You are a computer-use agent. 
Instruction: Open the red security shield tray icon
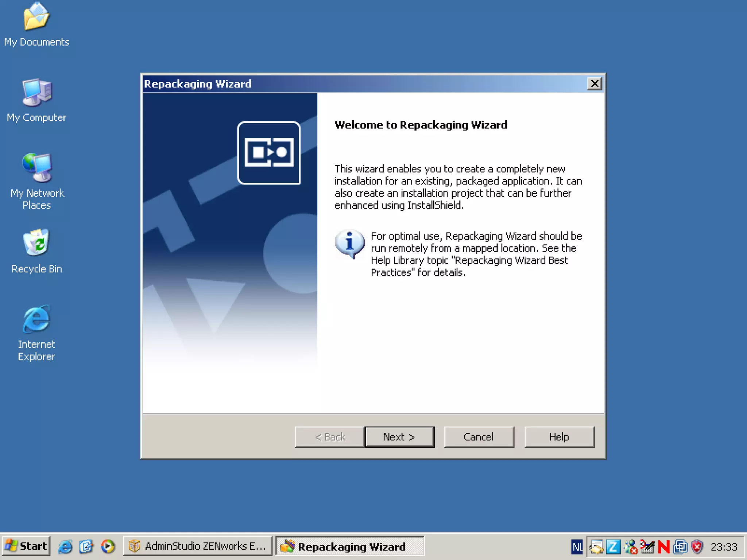[697, 547]
